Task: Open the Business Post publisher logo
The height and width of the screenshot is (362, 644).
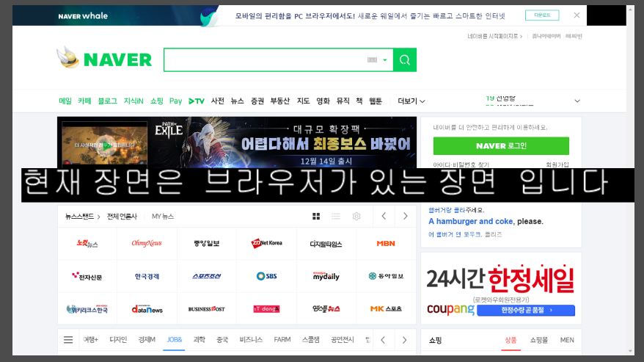Action: (206, 309)
